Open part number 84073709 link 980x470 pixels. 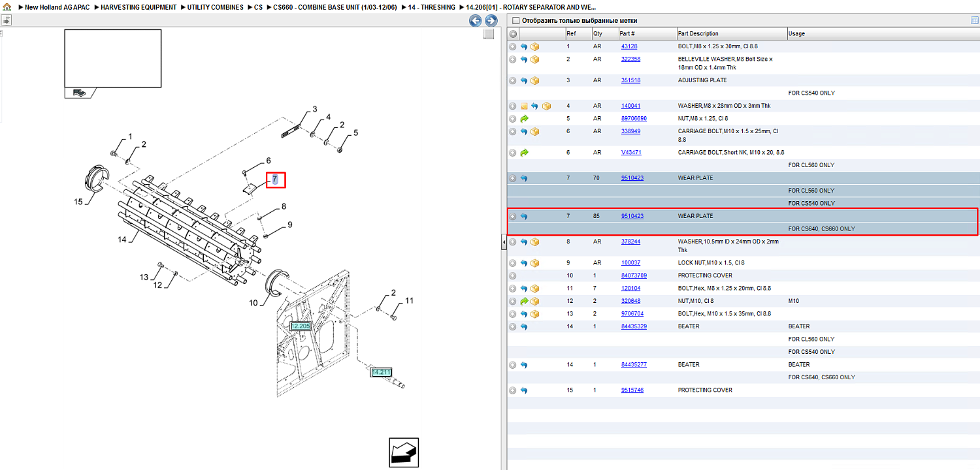(634, 275)
